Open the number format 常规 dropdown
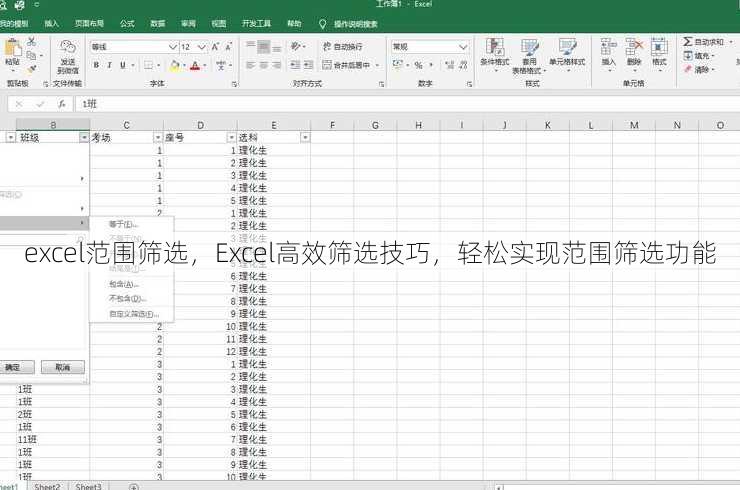The image size is (740, 490). (463, 47)
